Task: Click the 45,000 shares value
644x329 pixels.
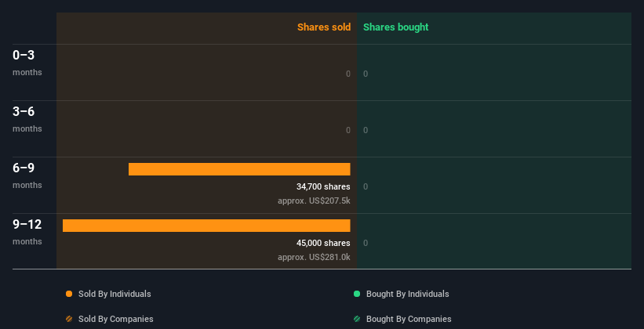Action: (323, 243)
